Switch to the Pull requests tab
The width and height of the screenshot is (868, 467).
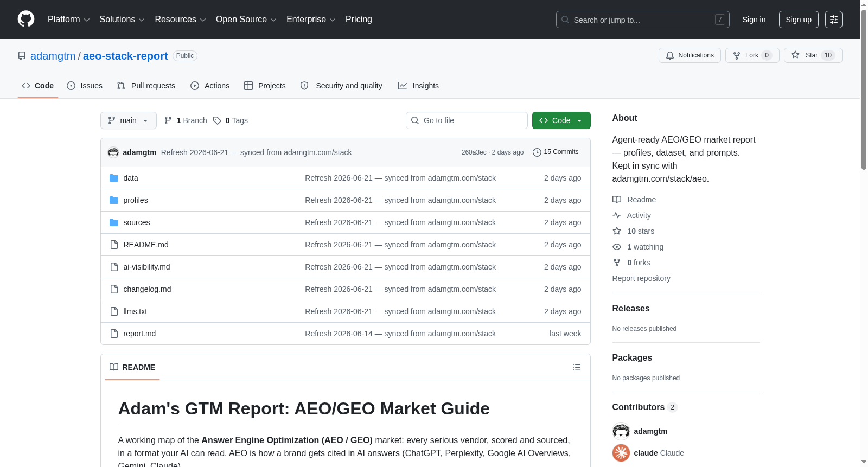click(146, 86)
